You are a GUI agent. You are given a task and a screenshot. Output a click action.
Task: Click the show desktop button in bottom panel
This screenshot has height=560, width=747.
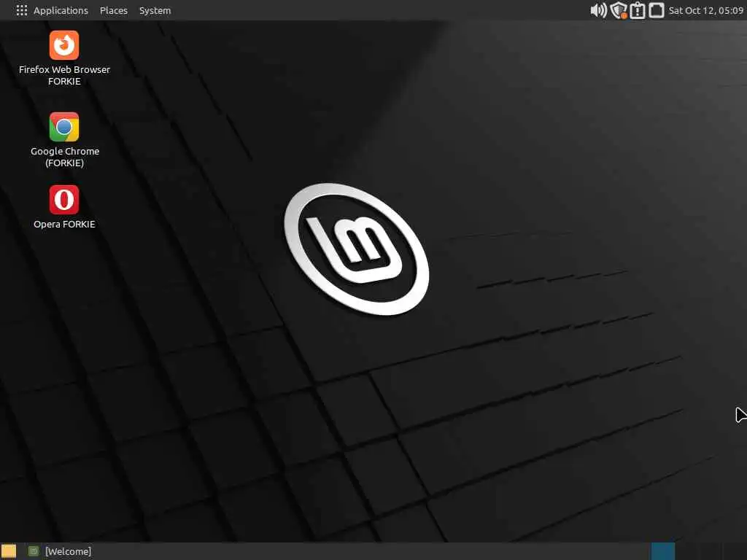coord(9,551)
